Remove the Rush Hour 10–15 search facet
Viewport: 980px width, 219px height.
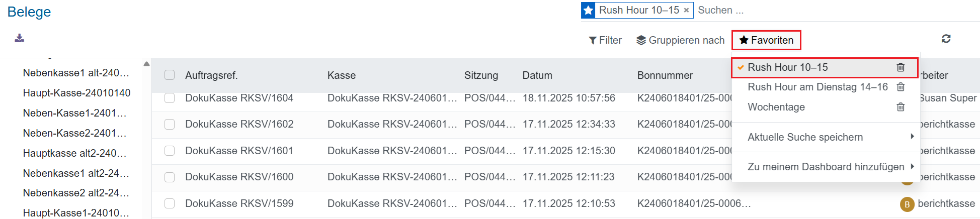(686, 10)
